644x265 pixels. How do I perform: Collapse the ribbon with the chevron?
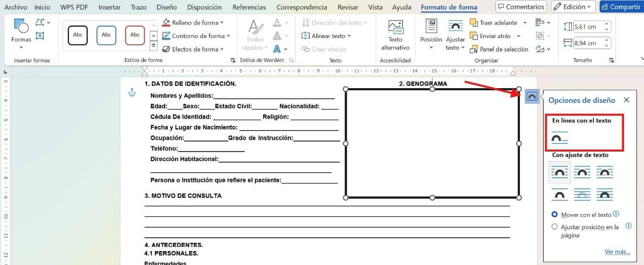(642, 58)
